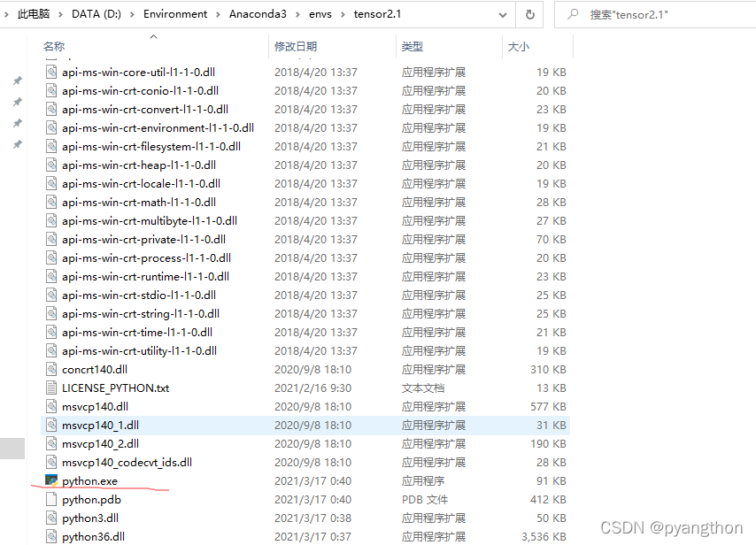This screenshot has height=545, width=756.
Task: Open the address bar history dropdown arrow
Action: click(x=501, y=14)
